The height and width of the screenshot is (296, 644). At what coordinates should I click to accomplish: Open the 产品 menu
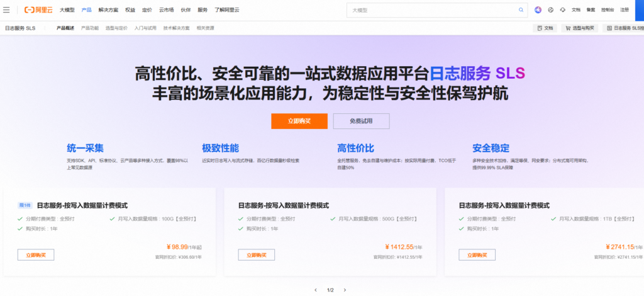[87, 10]
